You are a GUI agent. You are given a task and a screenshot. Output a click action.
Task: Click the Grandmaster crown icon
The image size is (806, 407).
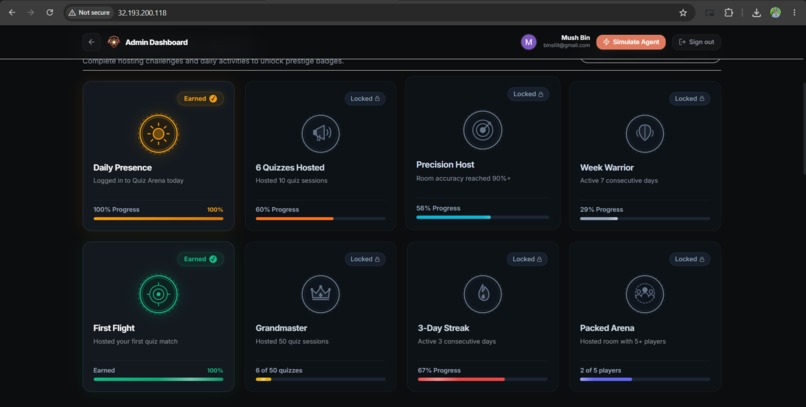(x=321, y=294)
